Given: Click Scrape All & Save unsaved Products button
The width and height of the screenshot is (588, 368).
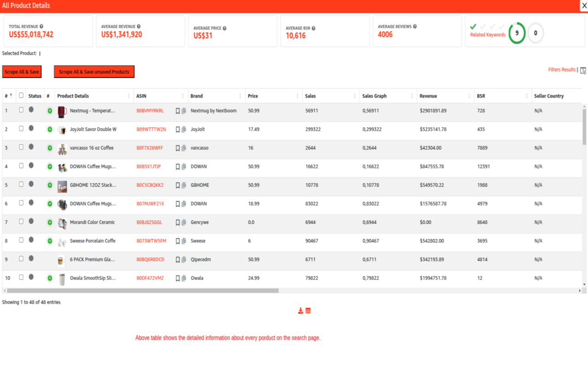Looking at the screenshot, I should [94, 72].
